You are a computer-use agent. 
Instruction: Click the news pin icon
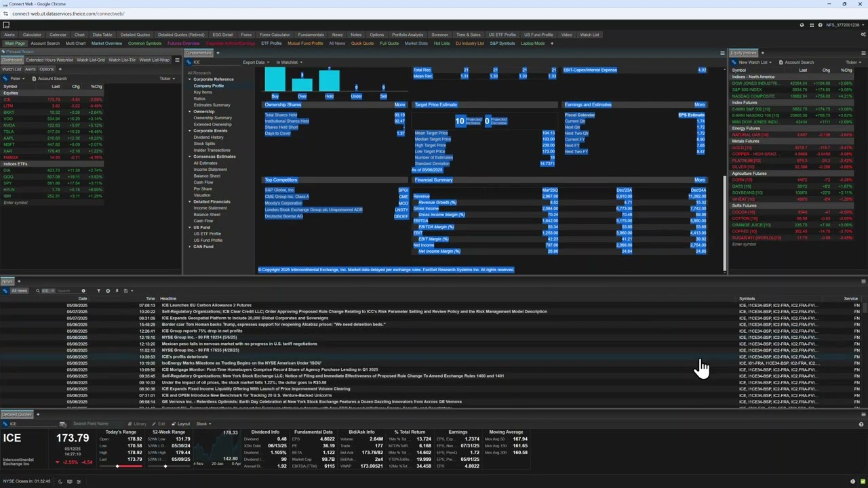(x=117, y=291)
